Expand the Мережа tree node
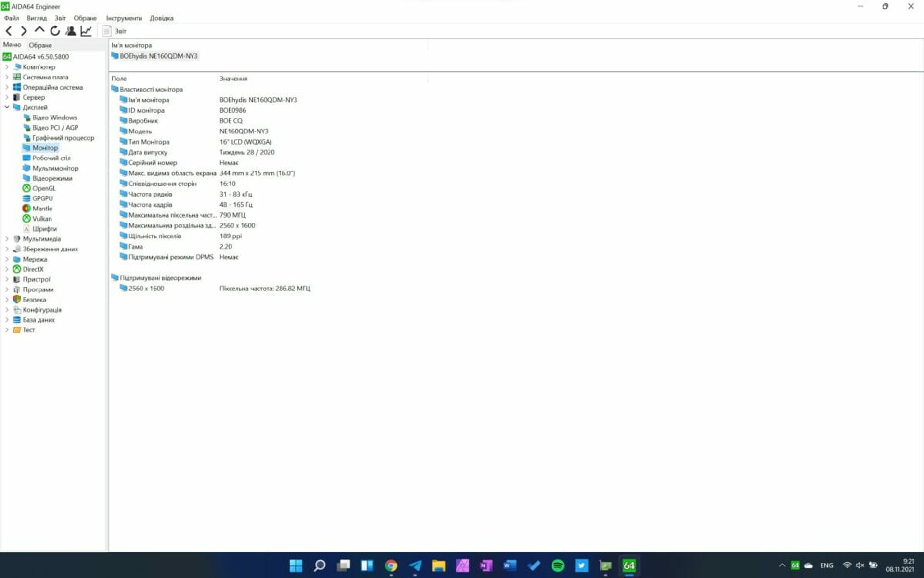924x578 pixels. point(7,259)
